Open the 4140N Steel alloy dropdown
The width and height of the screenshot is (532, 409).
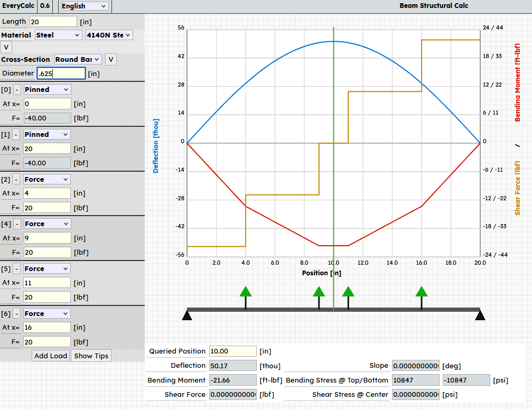[109, 35]
